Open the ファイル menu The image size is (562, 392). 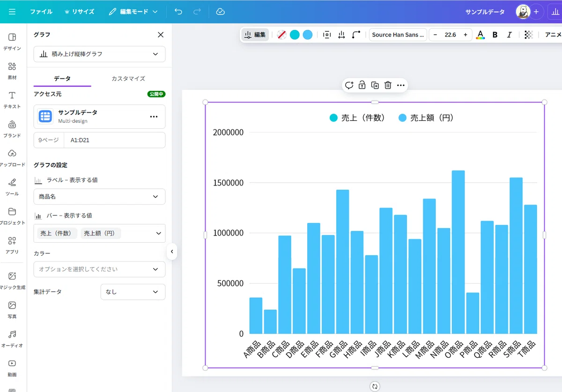coord(41,12)
